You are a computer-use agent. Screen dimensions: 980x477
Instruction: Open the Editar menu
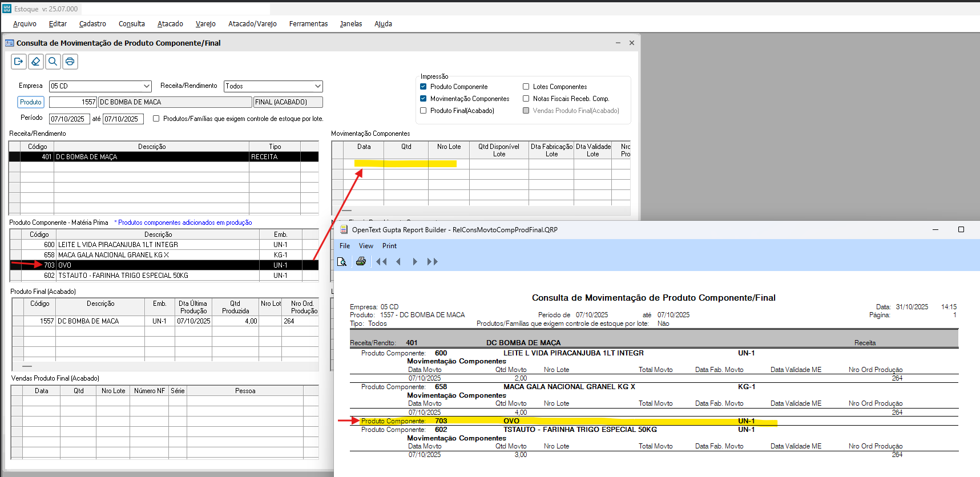[58, 24]
